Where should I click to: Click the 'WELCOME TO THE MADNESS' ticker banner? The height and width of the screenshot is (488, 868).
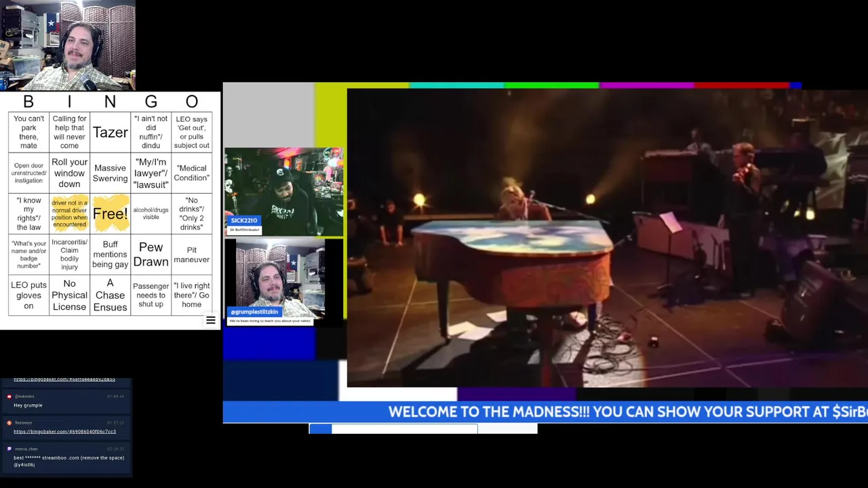point(545,411)
